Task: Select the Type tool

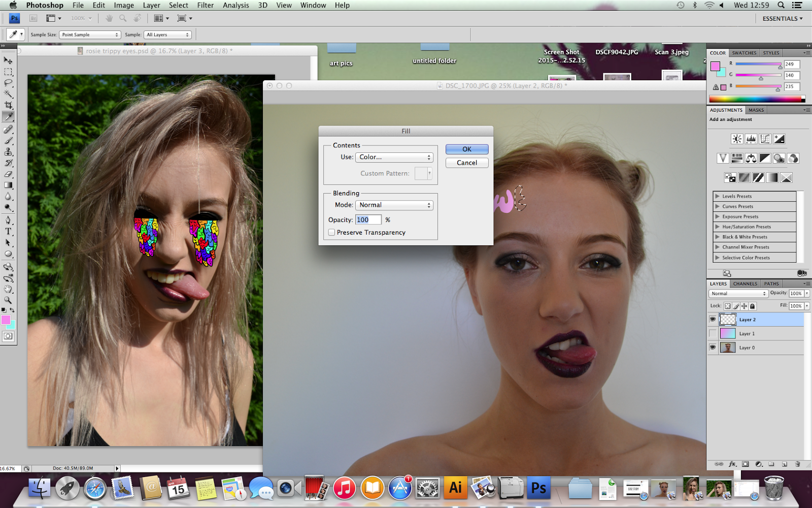Action: pos(8,231)
